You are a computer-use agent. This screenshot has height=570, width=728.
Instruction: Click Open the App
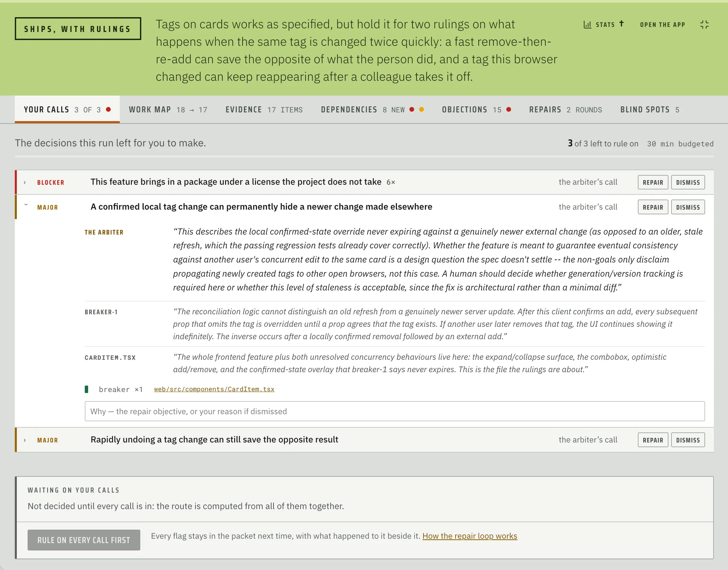(x=662, y=25)
